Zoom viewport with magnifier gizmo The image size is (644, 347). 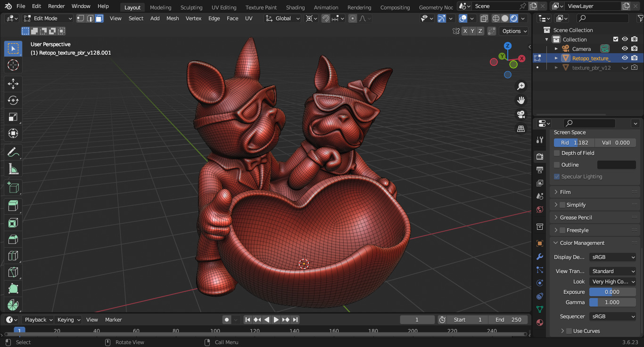coord(521,86)
